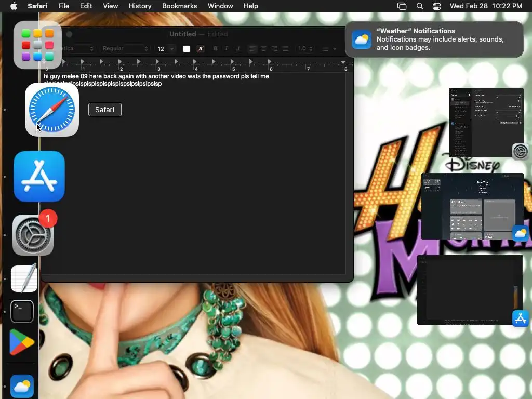Open System Settings with badge in Dock
This screenshot has width=532, height=399.
coord(33,235)
